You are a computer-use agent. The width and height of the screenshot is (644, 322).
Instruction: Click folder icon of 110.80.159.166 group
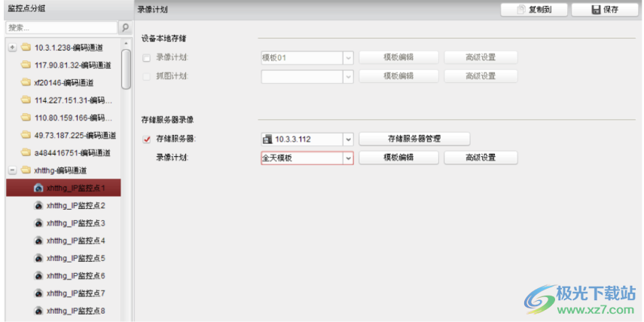click(x=26, y=118)
